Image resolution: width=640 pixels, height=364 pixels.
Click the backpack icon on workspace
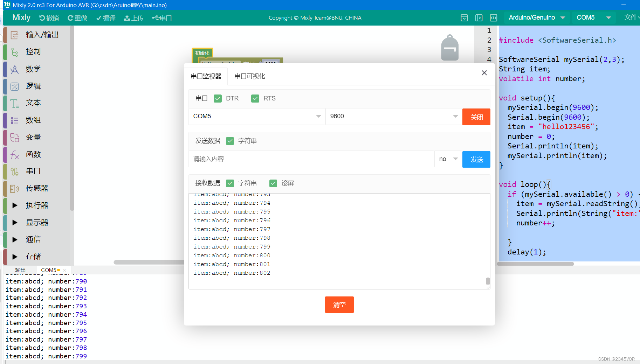(x=450, y=48)
